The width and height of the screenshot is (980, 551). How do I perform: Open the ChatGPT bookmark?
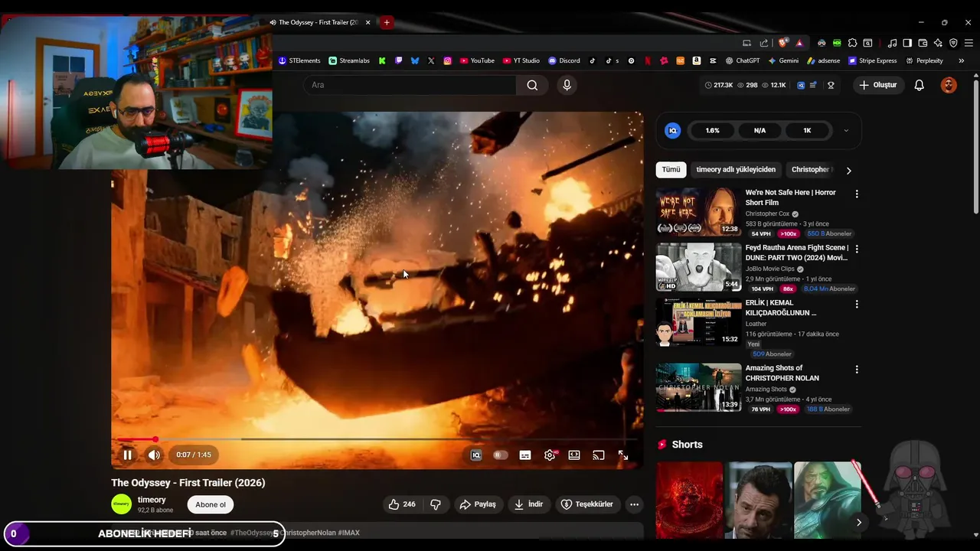tap(743, 60)
